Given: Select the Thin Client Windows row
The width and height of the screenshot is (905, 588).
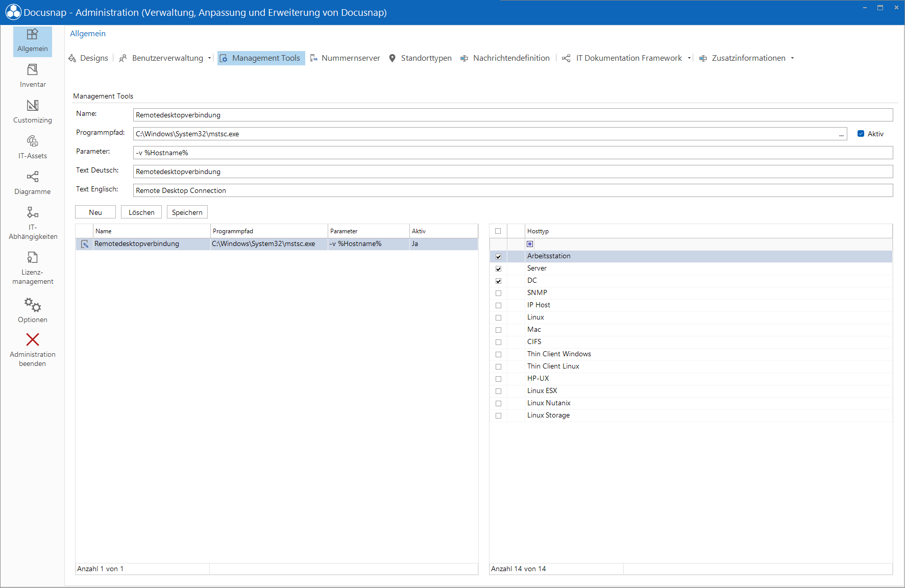Looking at the screenshot, I should click(691, 354).
